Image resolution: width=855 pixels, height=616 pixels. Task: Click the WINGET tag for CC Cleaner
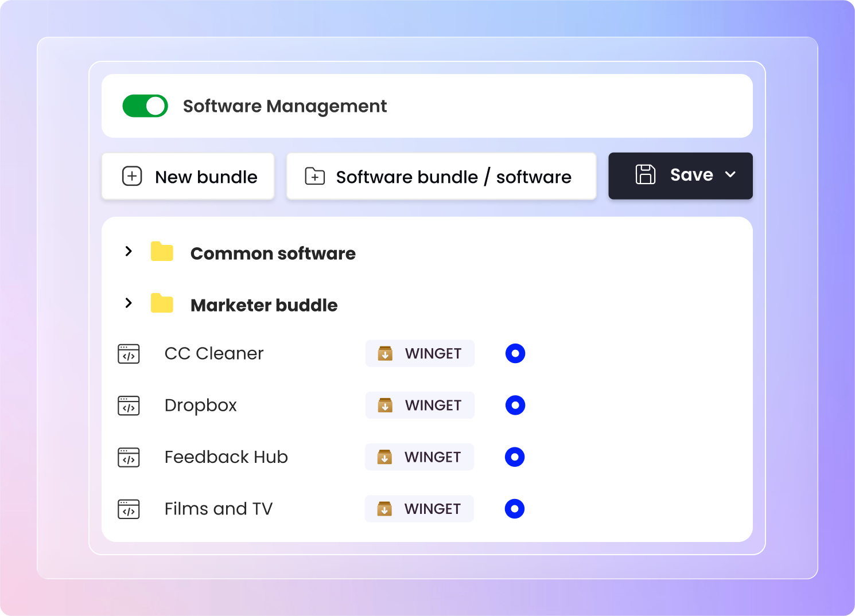(x=420, y=353)
